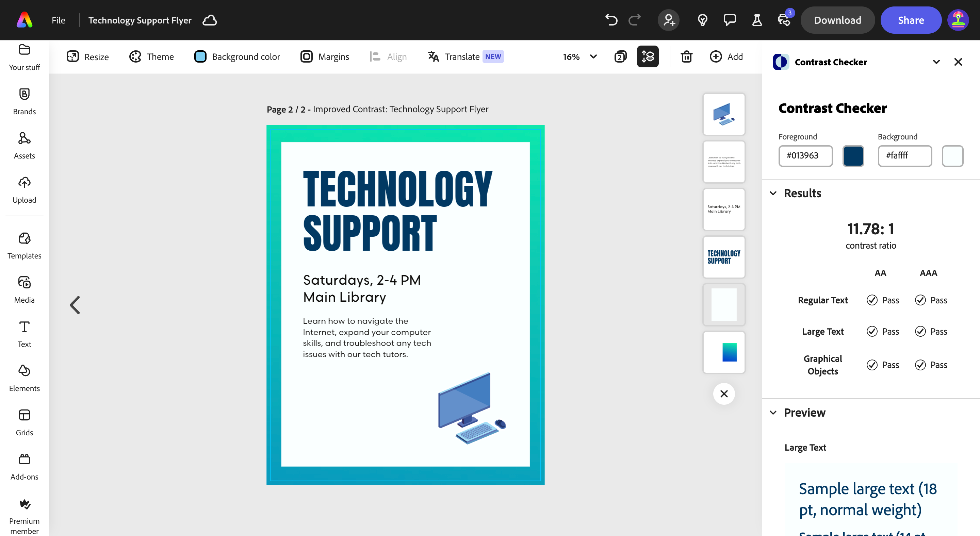
Task: Open the comments speech bubble icon
Action: 729,20
